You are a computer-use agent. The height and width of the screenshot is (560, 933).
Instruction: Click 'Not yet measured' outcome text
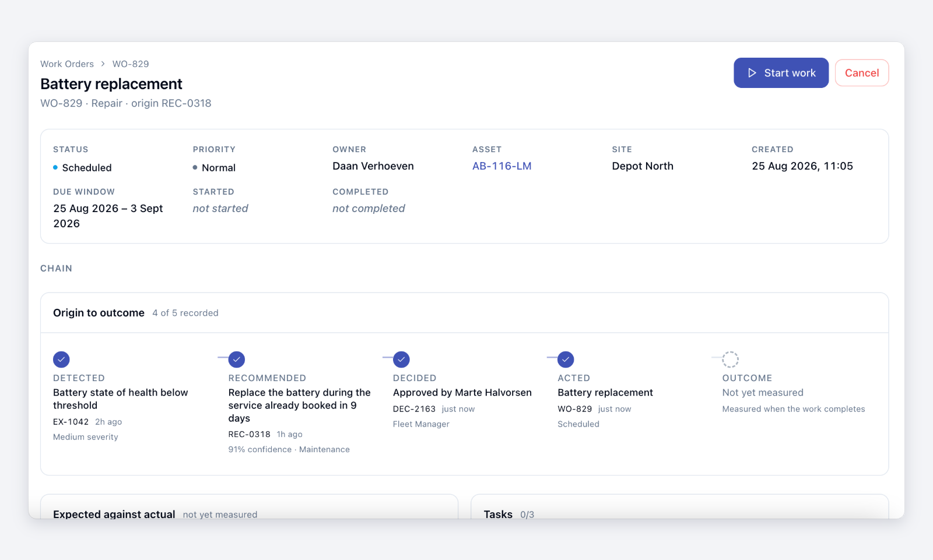(763, 393)
